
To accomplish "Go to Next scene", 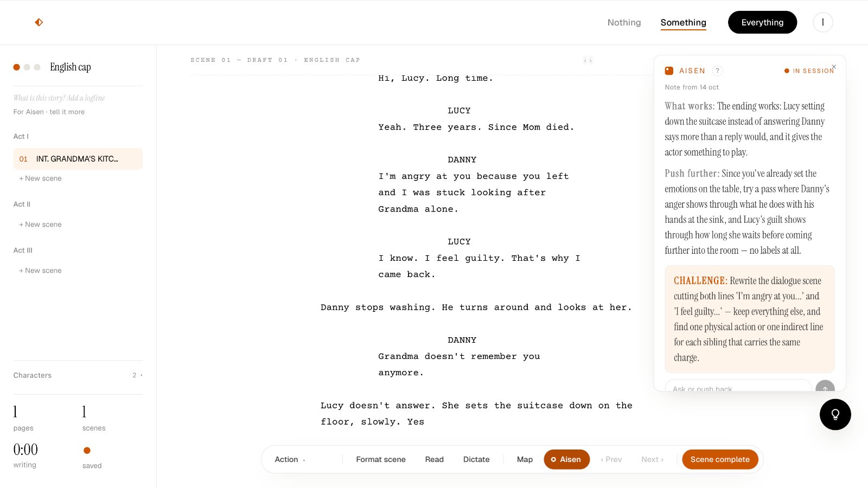I will 652,459.
